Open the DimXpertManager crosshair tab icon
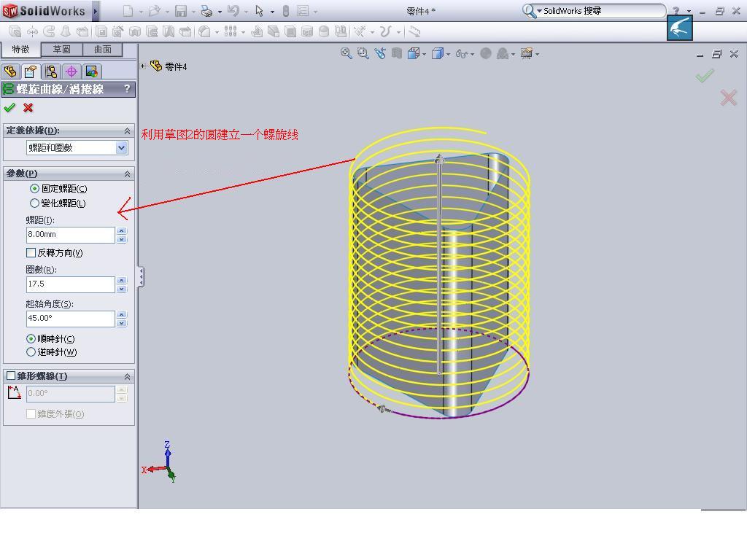The width and height of the screenshot is (747, 560). [x=71, y=72]
